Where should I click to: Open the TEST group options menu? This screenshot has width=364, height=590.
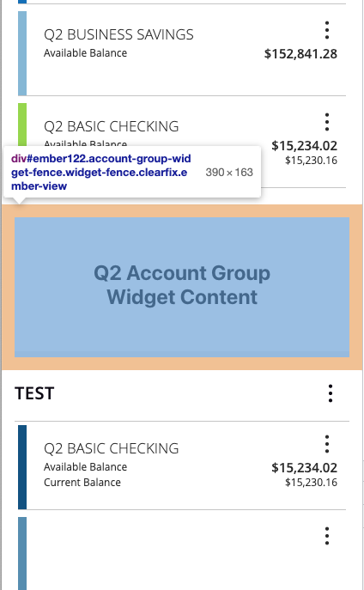331,393
